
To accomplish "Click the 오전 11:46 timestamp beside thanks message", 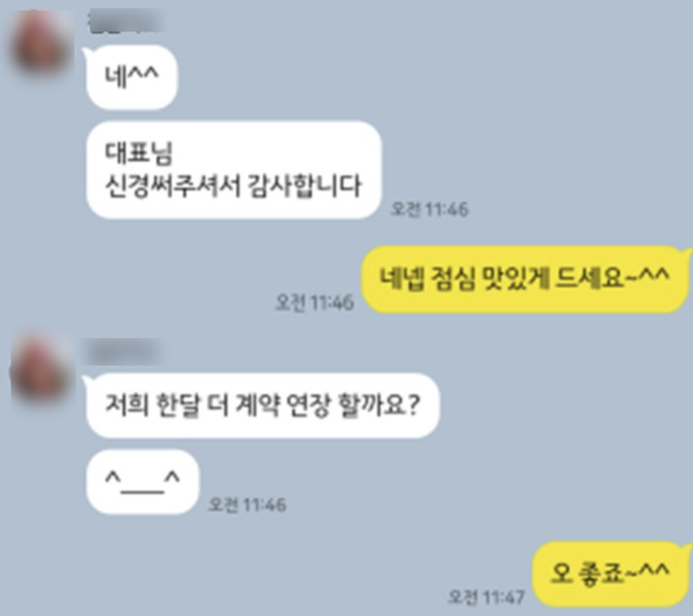I will (x=429, y=209).
